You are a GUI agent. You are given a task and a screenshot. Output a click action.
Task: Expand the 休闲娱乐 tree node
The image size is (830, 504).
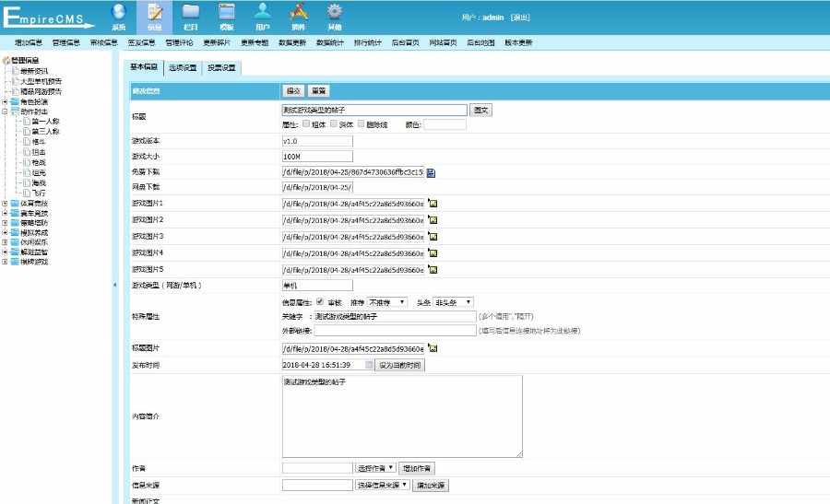[x=5, y=242]
